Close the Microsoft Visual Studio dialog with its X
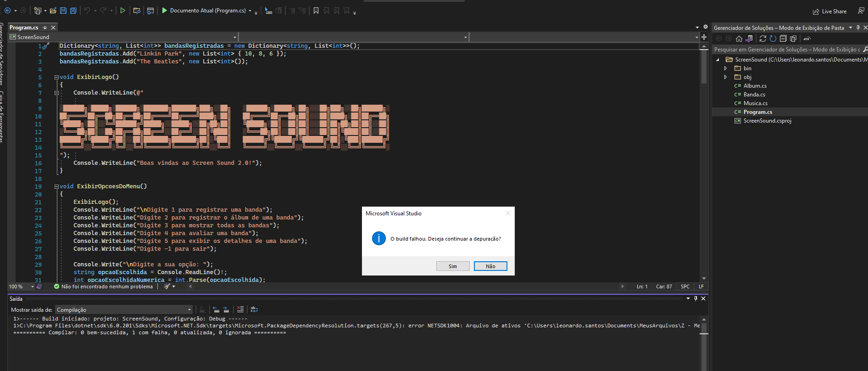This screenshot has width=868, height=371. tap(507, 213)
